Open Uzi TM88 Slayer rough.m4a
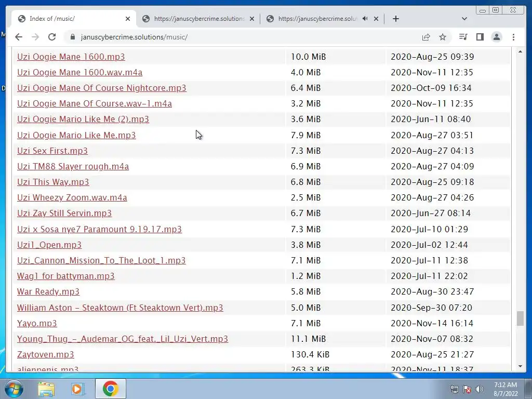Image resolution: width=532 pixels, height=399 pixels. click(x=73, y=166)
